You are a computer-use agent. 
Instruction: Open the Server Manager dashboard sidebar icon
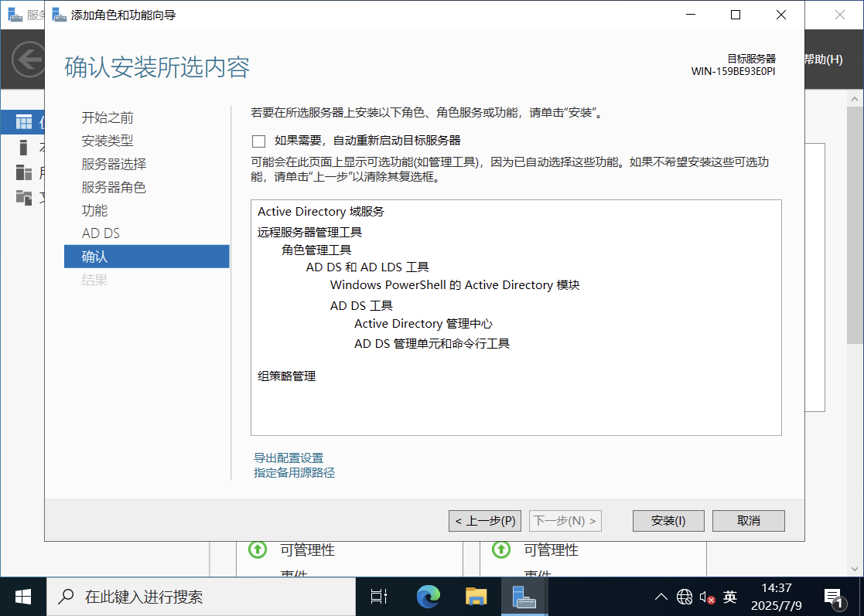pos(24,121)
